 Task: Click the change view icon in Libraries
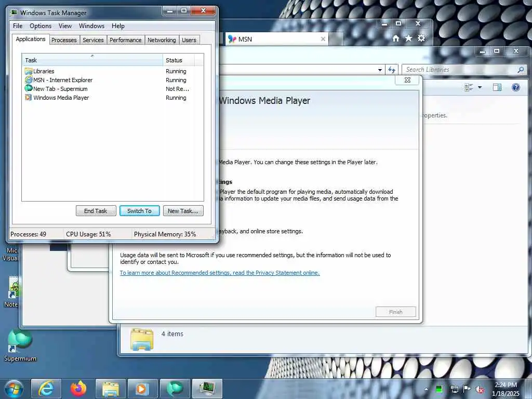469,87
